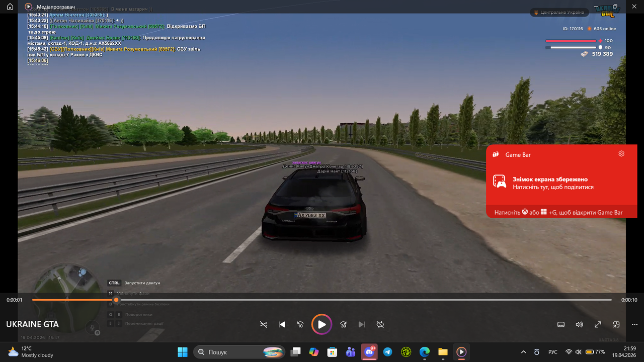The image size is (644, 362).
Task: Click the sync tray icon next to РУС
Action: pos(537,352)
